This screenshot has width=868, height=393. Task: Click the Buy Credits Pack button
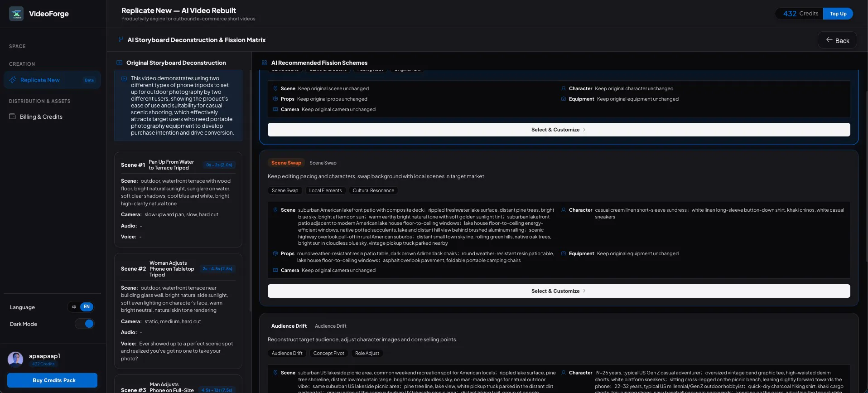point(52,380)
